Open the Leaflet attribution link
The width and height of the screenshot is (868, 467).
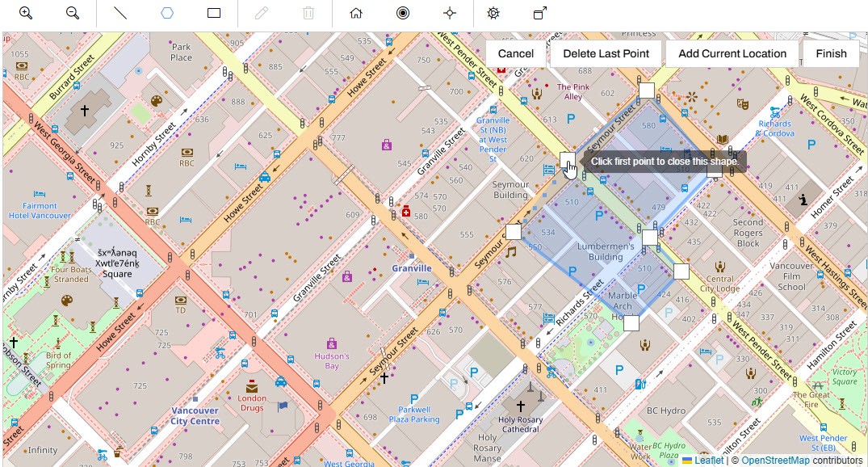point(708,460)
